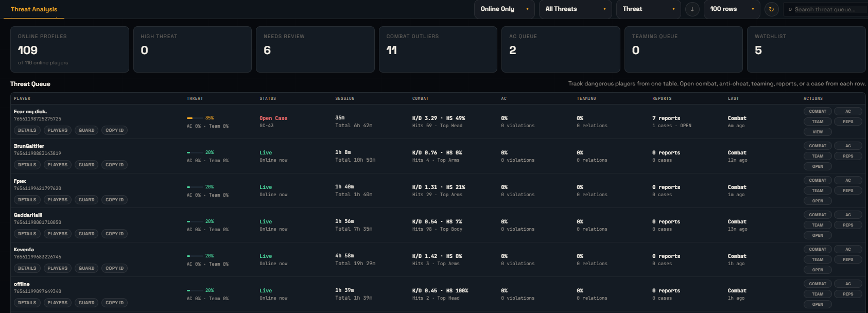Screen dimensions: 868x313
Task: Click PLAYERS for Fear my dick.
Action: coord(58,130)
